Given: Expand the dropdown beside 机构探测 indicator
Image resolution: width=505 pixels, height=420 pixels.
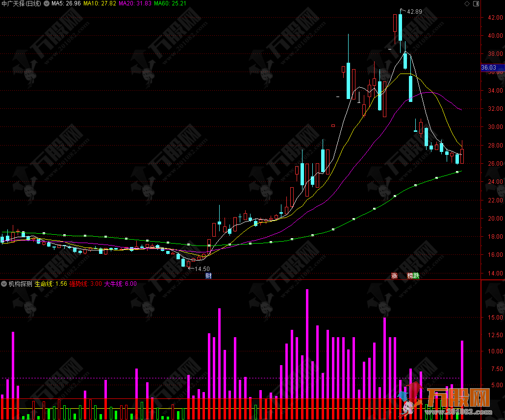Looking at the screenshot, I should (x=4, y=284).
